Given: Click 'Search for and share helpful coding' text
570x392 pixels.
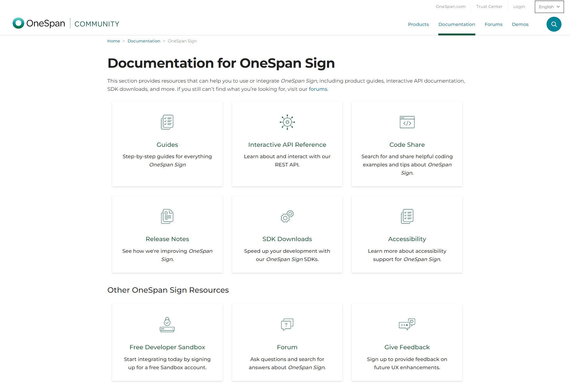Looking at the screenshot, I should (407, 157).
